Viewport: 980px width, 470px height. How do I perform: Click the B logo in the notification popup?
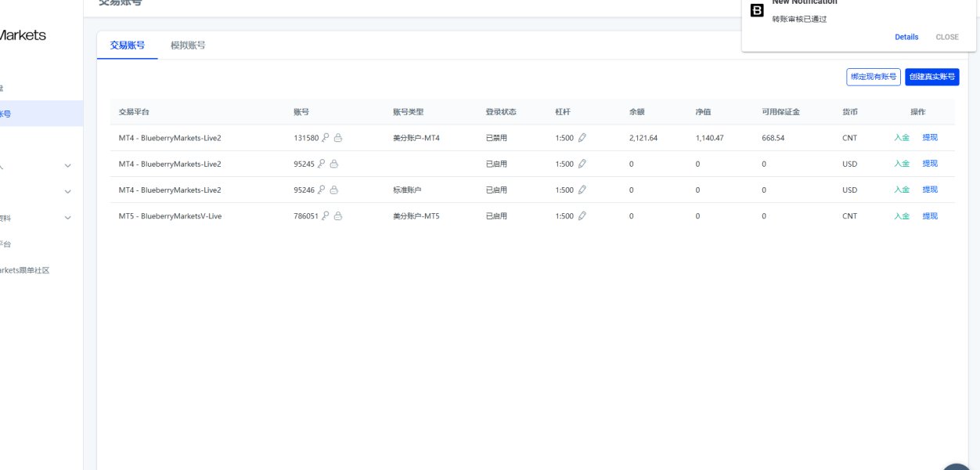tap(757, 10)
